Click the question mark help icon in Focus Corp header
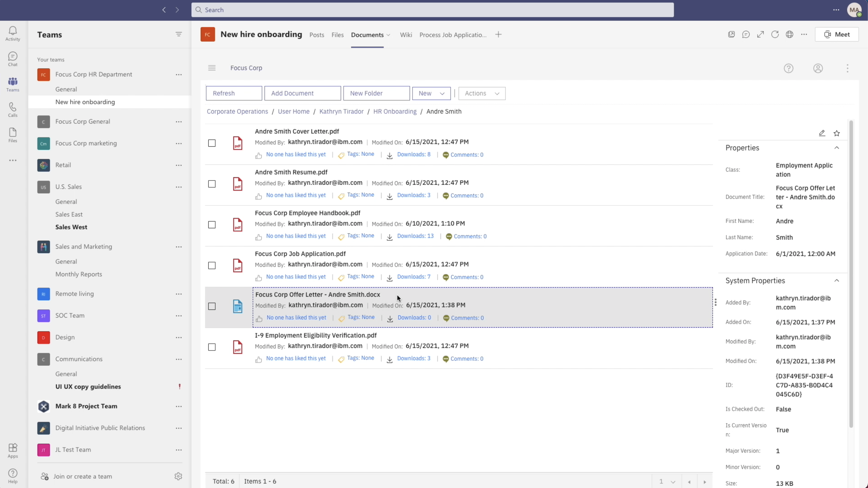This screenshot has height=488, width=868. pyautogui.click(x=788, y=68)
